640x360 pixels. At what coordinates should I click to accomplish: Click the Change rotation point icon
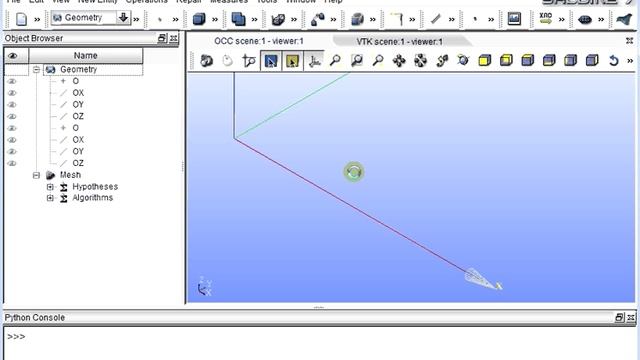coord(442,61)
